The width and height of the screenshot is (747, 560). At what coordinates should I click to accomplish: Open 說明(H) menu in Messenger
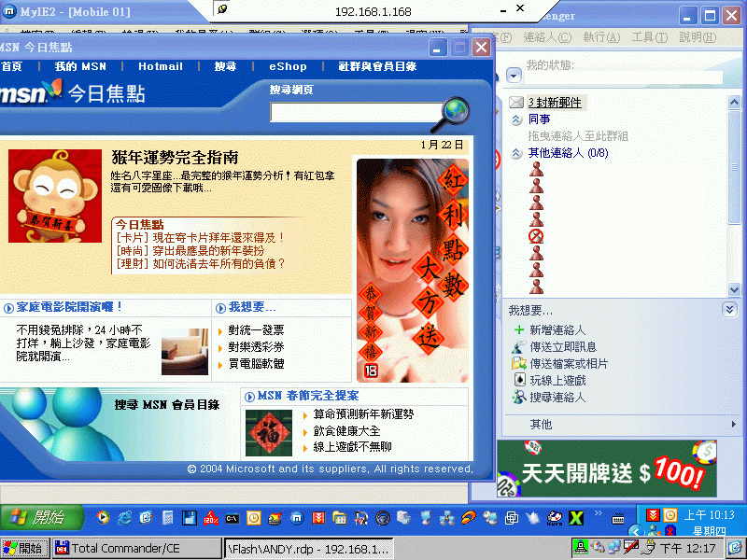698,37
